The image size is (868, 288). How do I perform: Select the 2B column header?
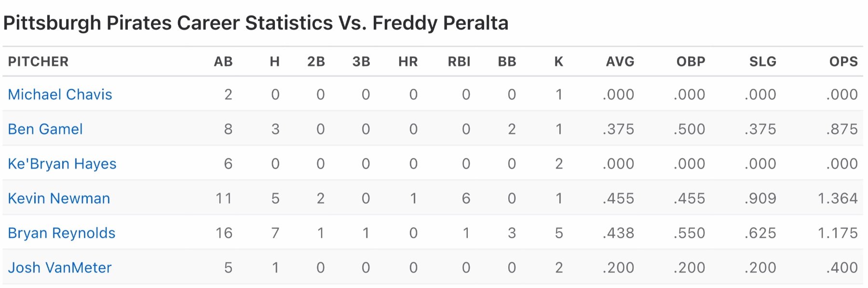(316, 62)
